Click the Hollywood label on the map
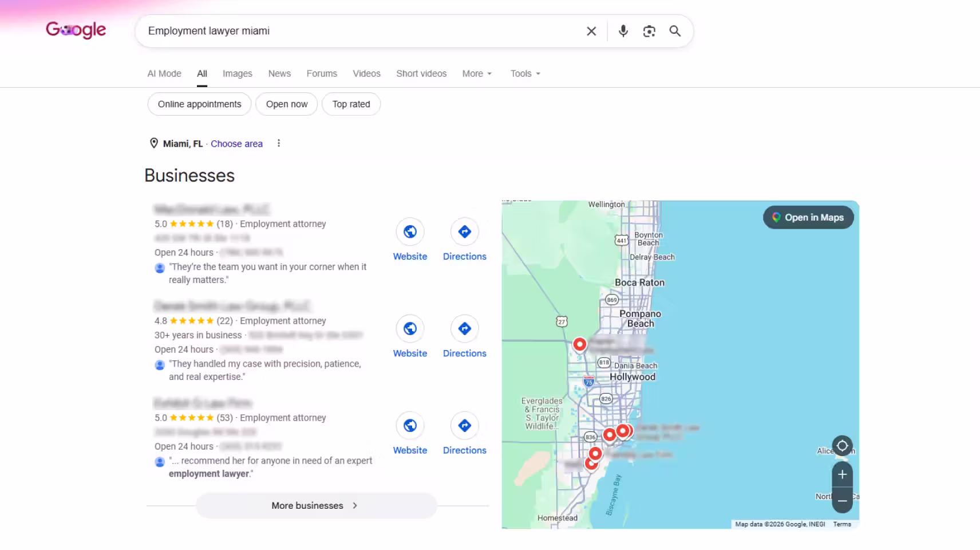The image size is (980, 550). (x=633, y=376)
